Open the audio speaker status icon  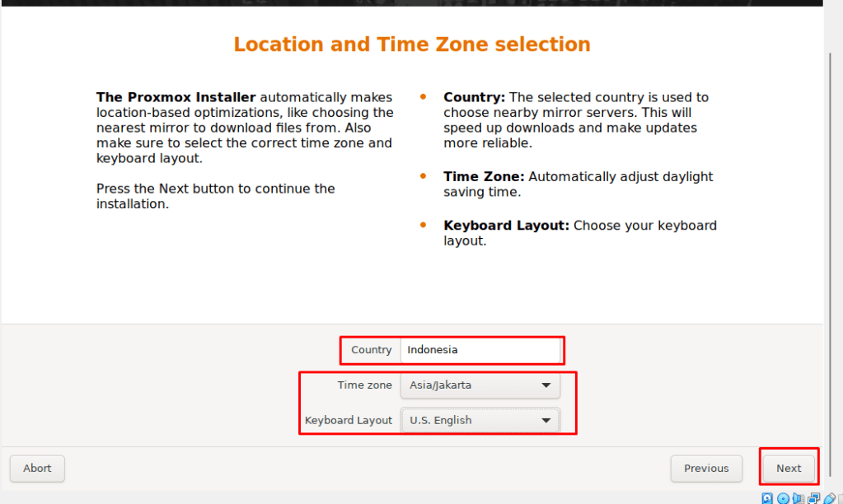click(x=799, y=498)
